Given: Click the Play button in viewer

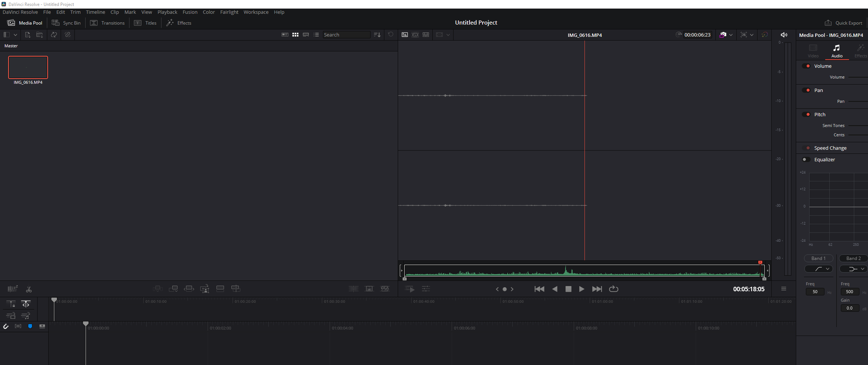Looking at the screenshot, I should [582, 289].
